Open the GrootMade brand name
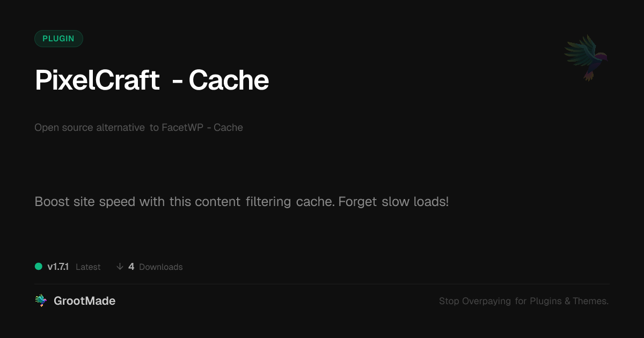 tap(84, 301)
